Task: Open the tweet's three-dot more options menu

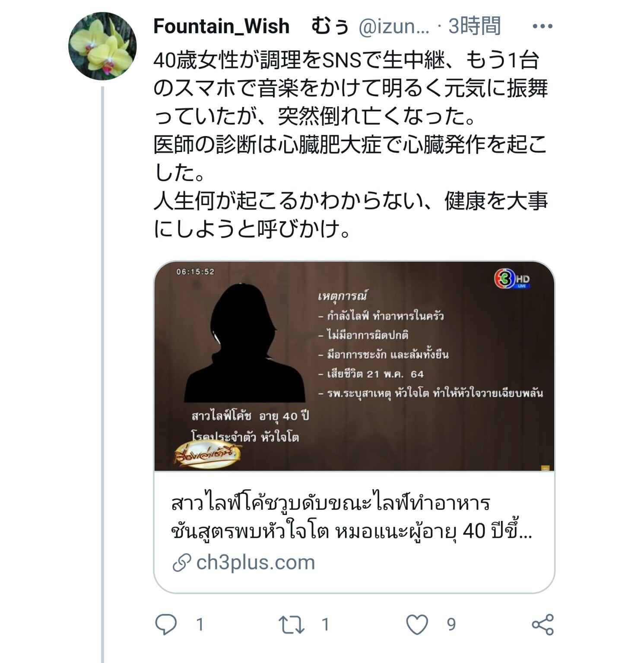Action: click(542, 26)
